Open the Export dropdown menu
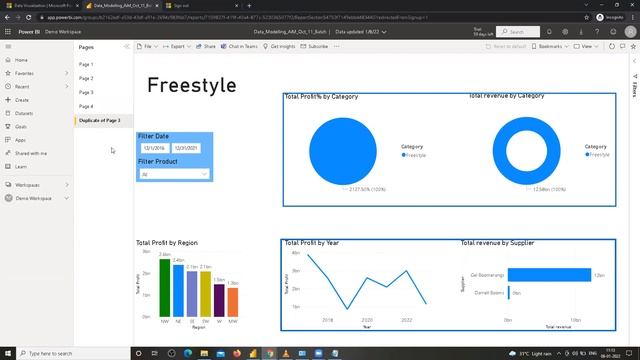This screenshot has width=640, height=360. 177,47
